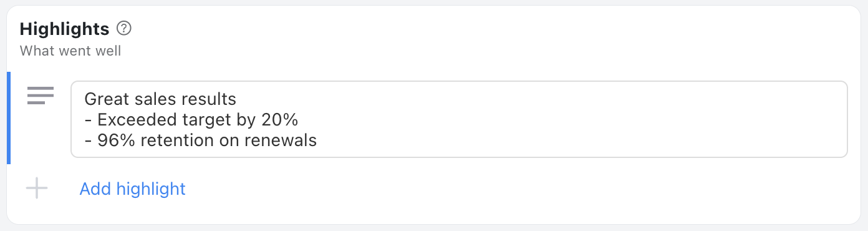This screenshot has width=868, height=231.
Task: Click the gray plus icon
Action: [x=37, y=189]
